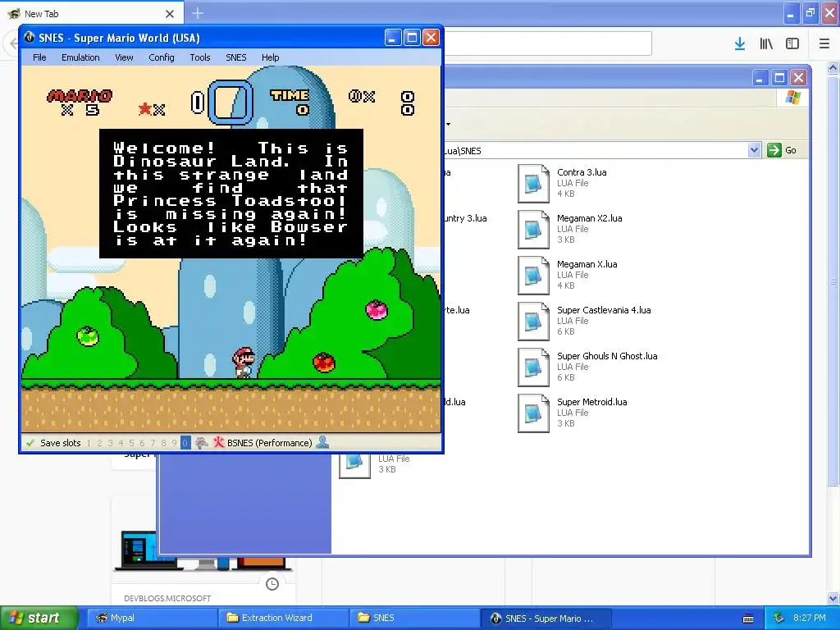Click the system tray icon beside the clock

pyautogui.click(x=779, y=618)
